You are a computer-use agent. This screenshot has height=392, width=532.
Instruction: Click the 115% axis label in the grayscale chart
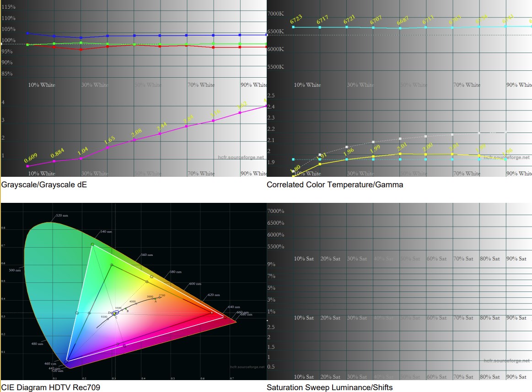coord(9,7)
